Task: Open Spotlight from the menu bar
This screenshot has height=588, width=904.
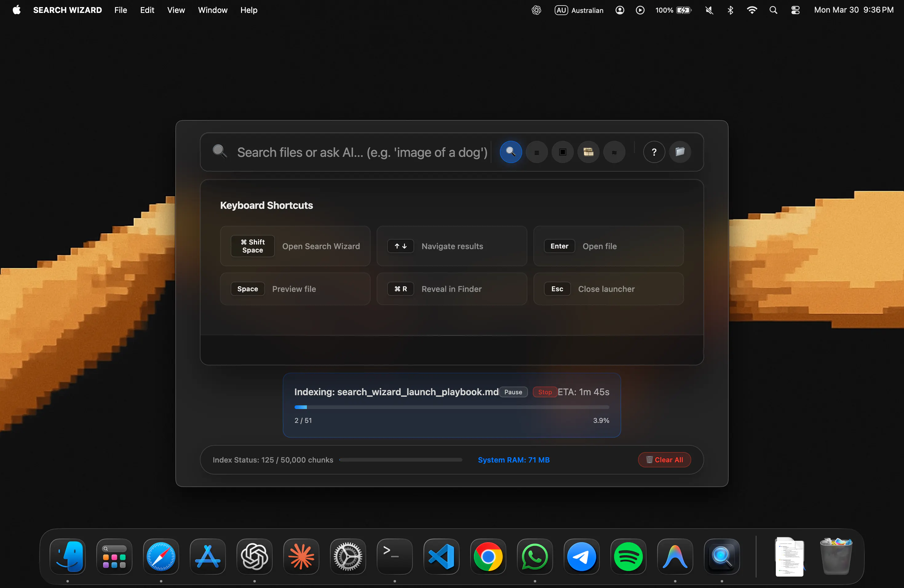Action: click(773, 10)
